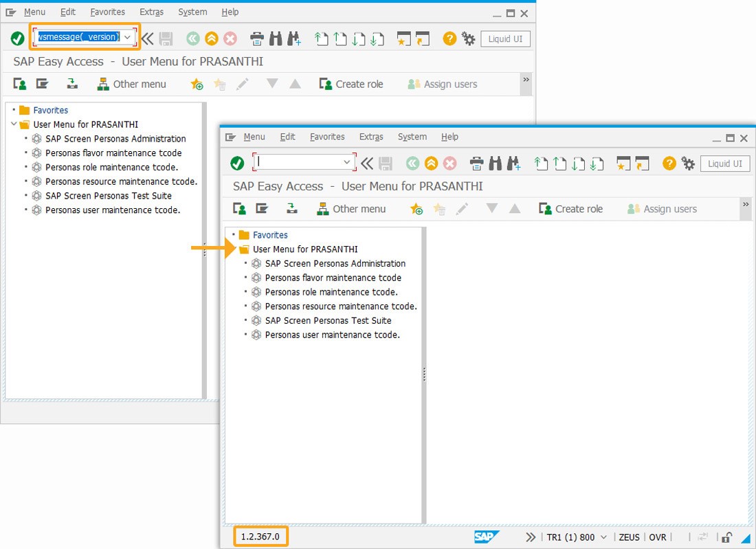Click the First Page icon in the back window

coord(322,38)
